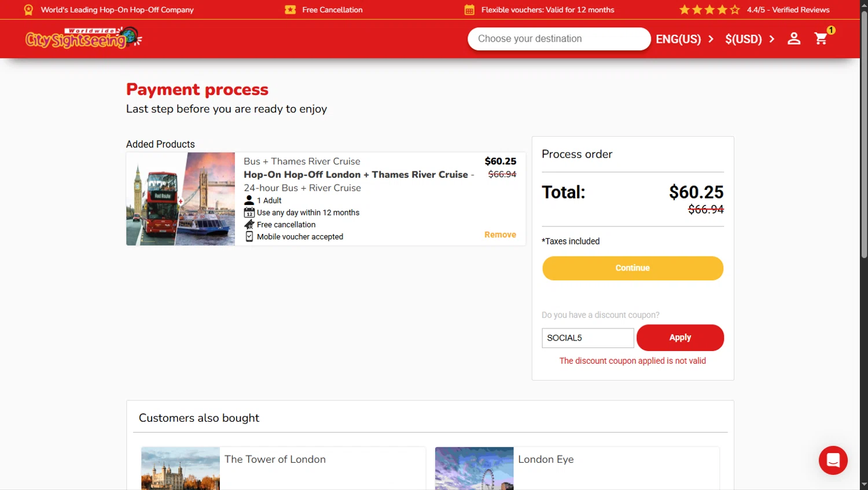The height and width of the screenshot is (490, 868).
Task: Click the calendar icon beside Use any day
Action: pos(249,213)
